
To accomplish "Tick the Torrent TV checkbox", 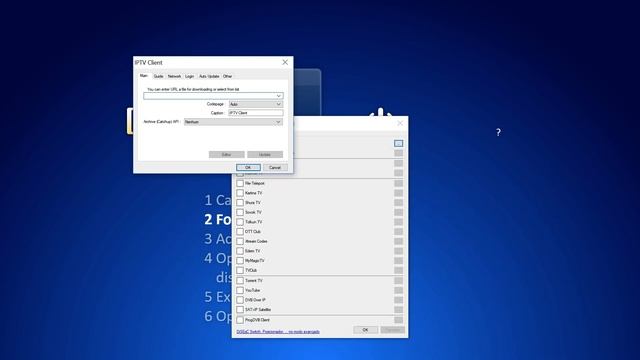I will (x=240, y=280).
